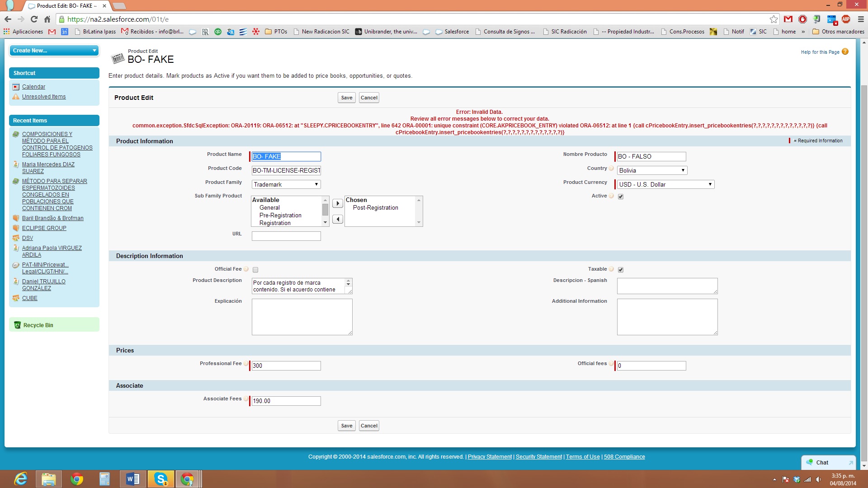Viewport: 868px width, 488px height.
Task: Expand the Country dropdown showing Bolivia
Action: 651,170
